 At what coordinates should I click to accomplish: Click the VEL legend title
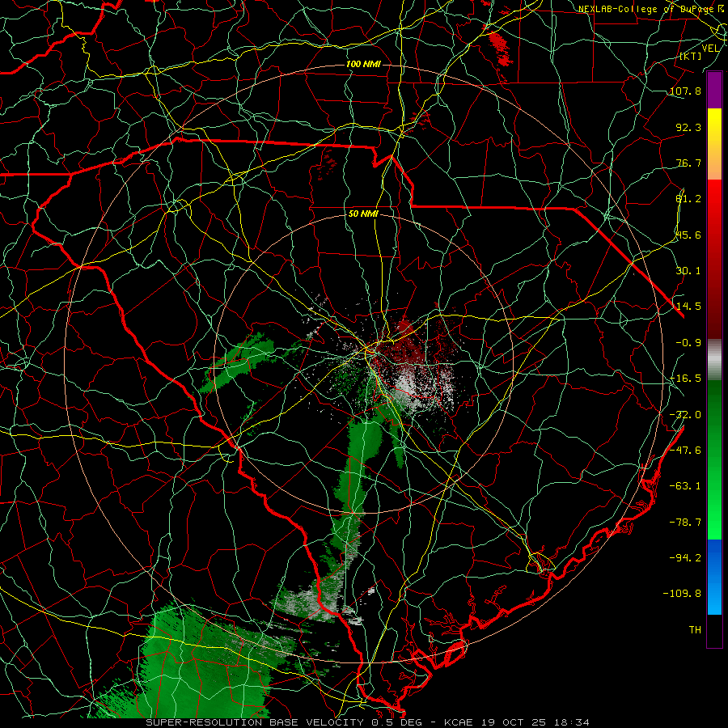tap(710, 49)
